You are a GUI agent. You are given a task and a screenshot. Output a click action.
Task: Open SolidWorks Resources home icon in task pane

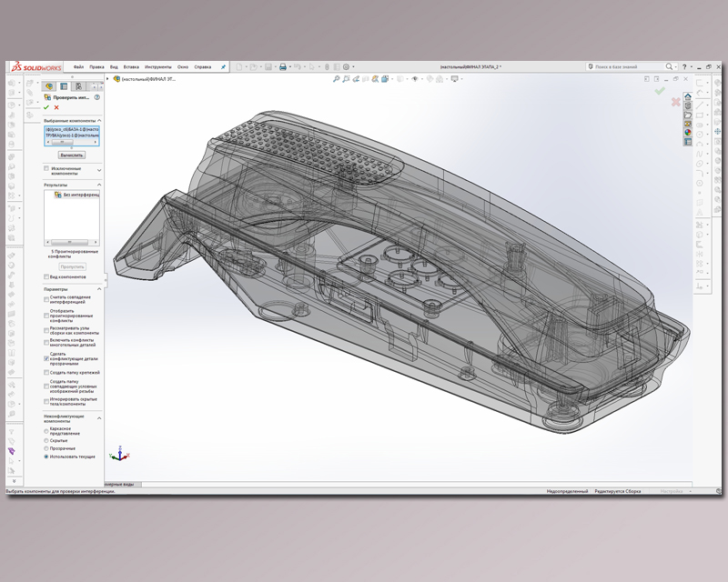688,96
